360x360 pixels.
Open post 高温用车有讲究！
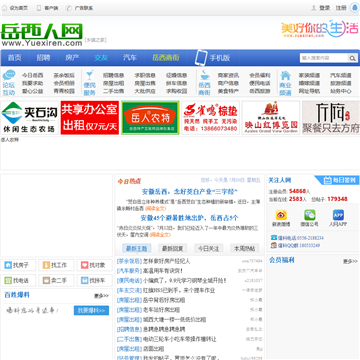163,271
